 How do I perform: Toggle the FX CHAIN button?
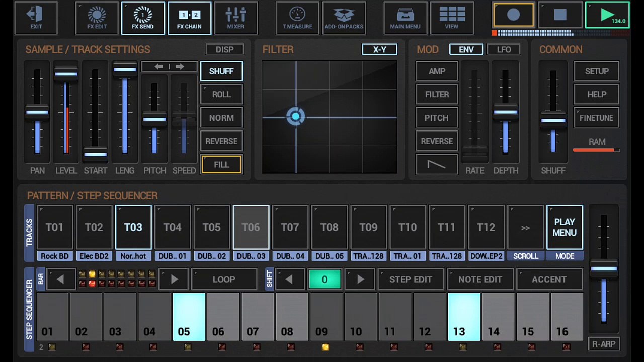point(189,18)
